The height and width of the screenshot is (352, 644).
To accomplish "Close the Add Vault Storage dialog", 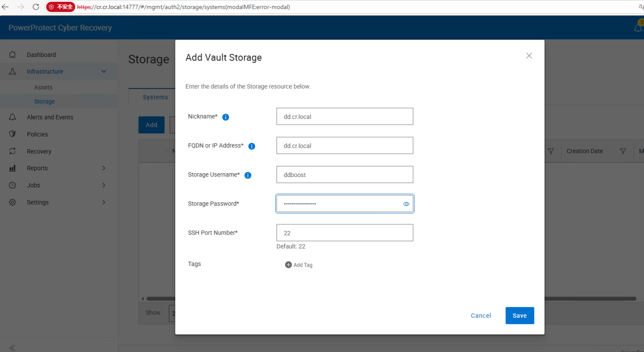I will tap(529, 56).
